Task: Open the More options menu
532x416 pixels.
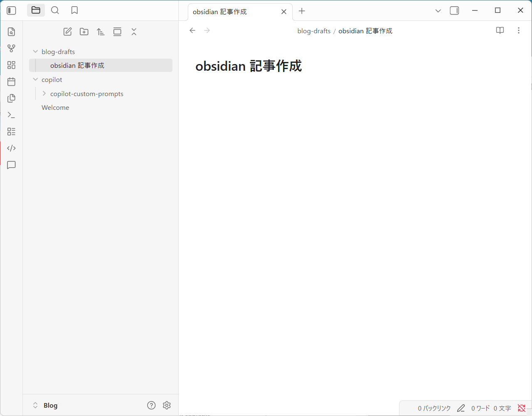Action: tap(518, 30)
